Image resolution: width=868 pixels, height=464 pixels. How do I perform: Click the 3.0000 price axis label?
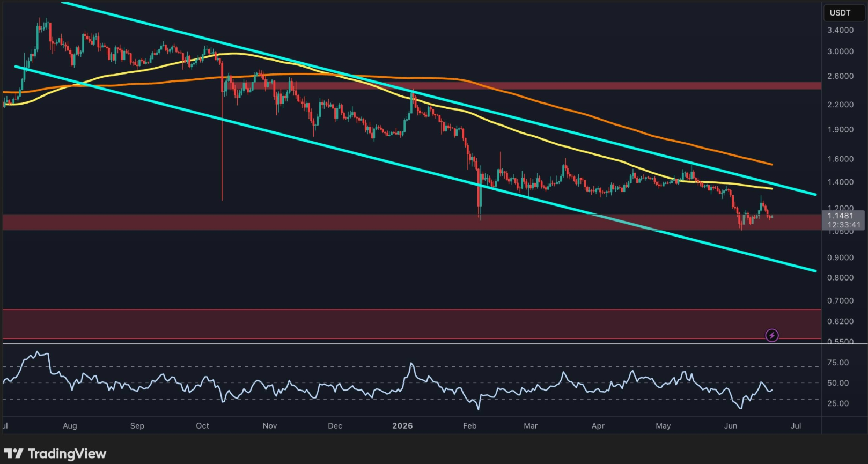coord(840,51)
